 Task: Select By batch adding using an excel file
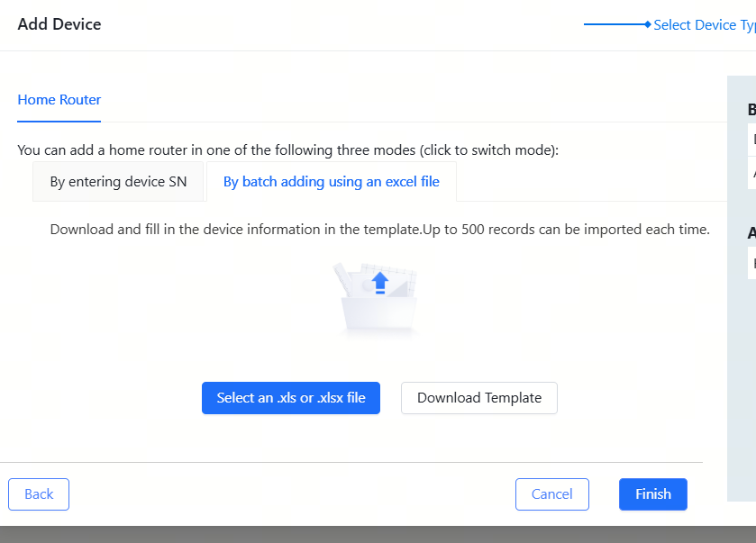click(x=331, y=182)
